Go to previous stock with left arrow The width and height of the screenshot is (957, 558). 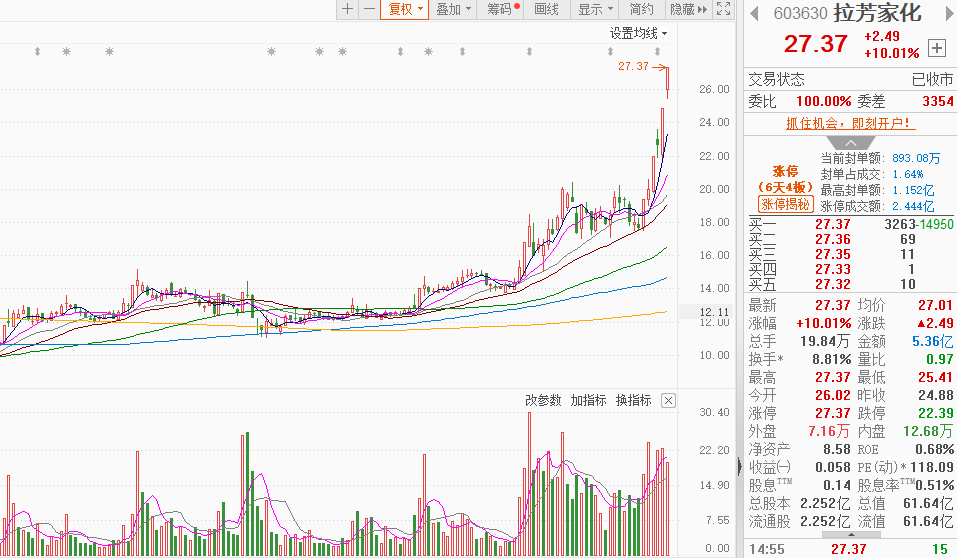[x=754, y=13]
